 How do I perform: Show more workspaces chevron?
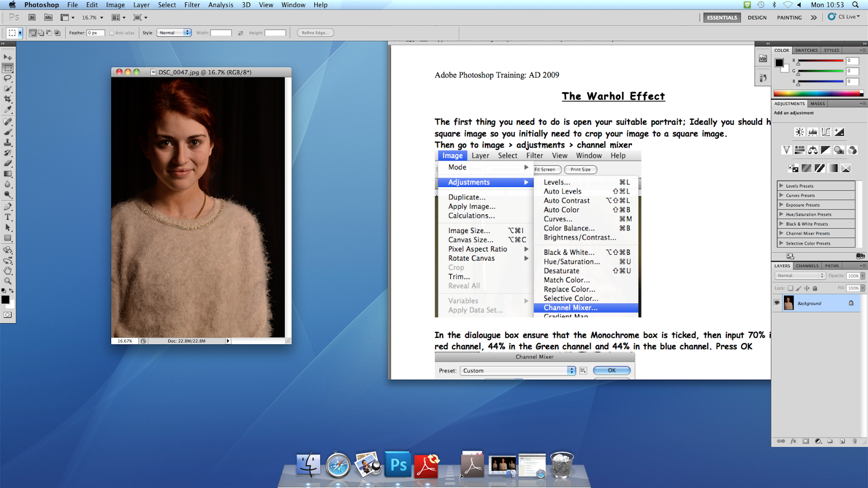click(x=814, y=17)
